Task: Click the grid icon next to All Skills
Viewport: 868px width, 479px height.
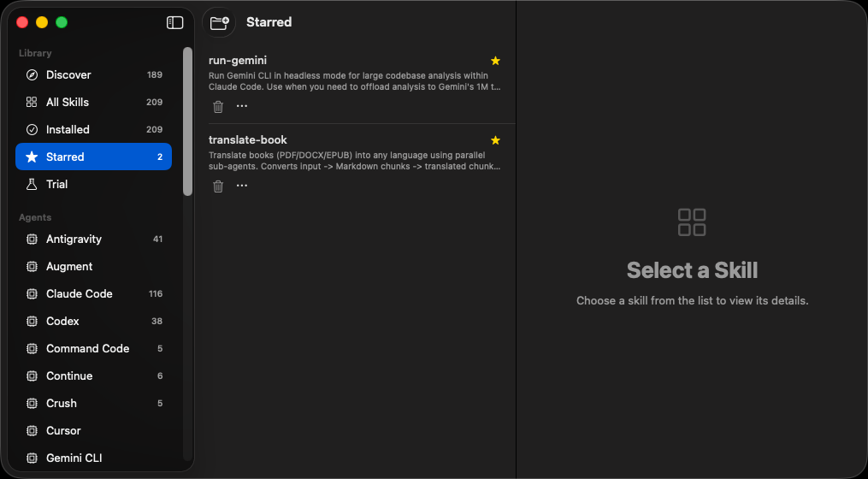Action: (x=32, y=102)
